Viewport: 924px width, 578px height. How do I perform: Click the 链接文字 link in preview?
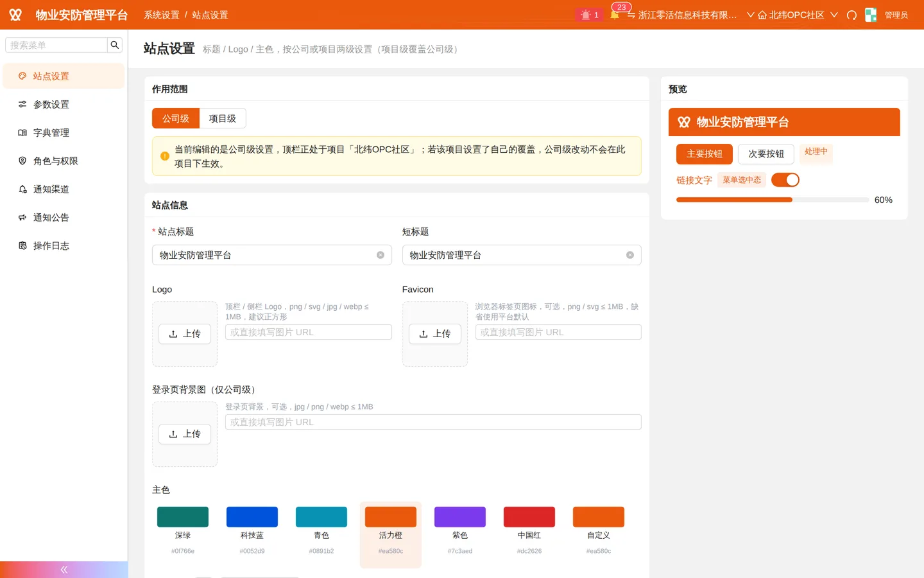pos(694,180)
